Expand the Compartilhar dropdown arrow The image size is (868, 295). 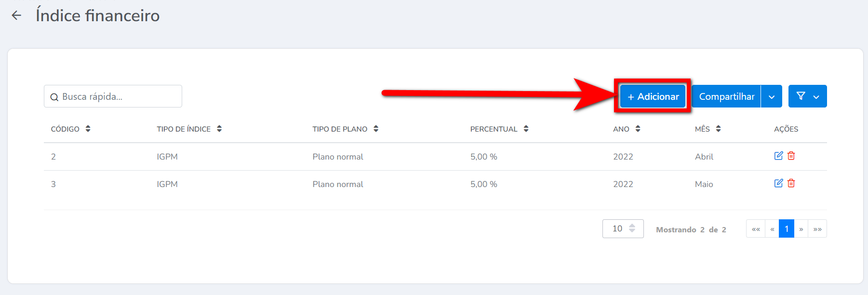772,97
